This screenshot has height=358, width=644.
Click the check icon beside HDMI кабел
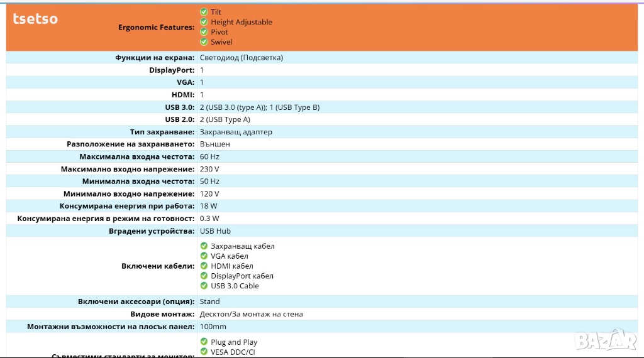coord(204,266)
